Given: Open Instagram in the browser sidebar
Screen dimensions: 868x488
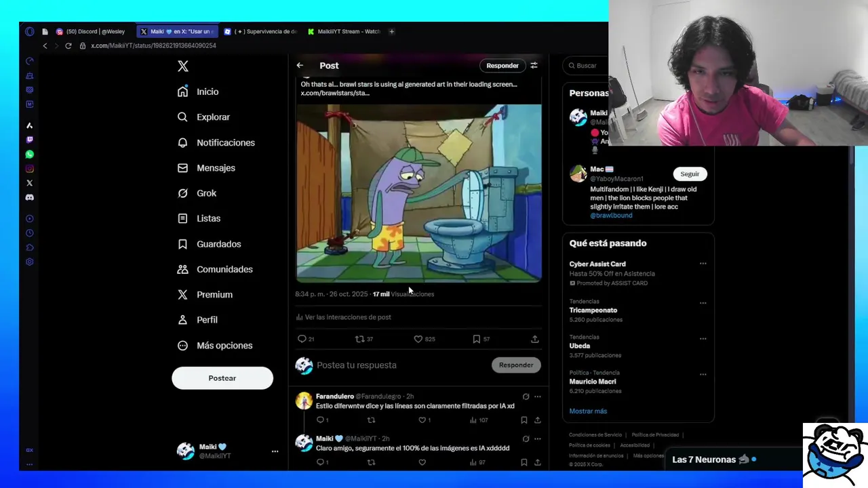Looking at the screenshot, I should coord(29,169).
